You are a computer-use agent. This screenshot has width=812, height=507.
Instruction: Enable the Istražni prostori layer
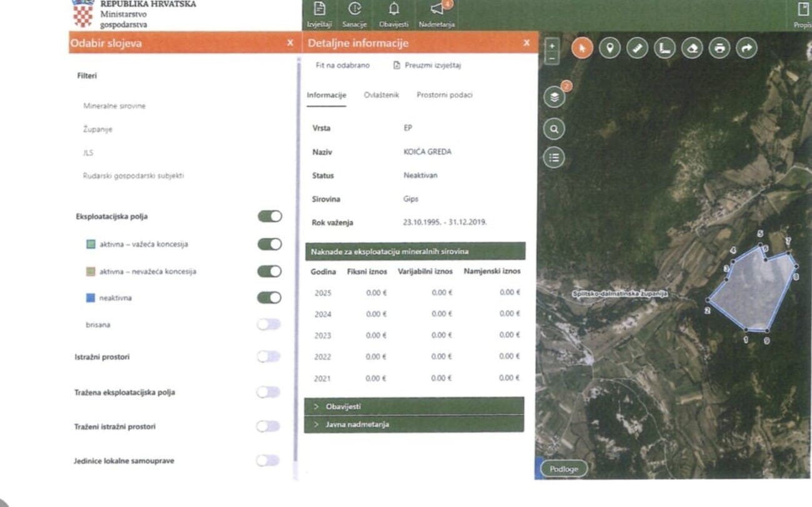[269, 356]
